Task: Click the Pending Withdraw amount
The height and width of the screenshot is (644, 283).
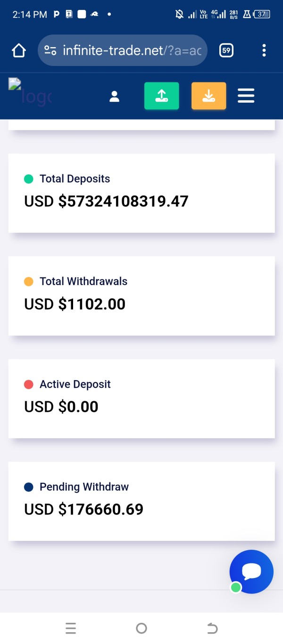Action: (x=84, y=509)
